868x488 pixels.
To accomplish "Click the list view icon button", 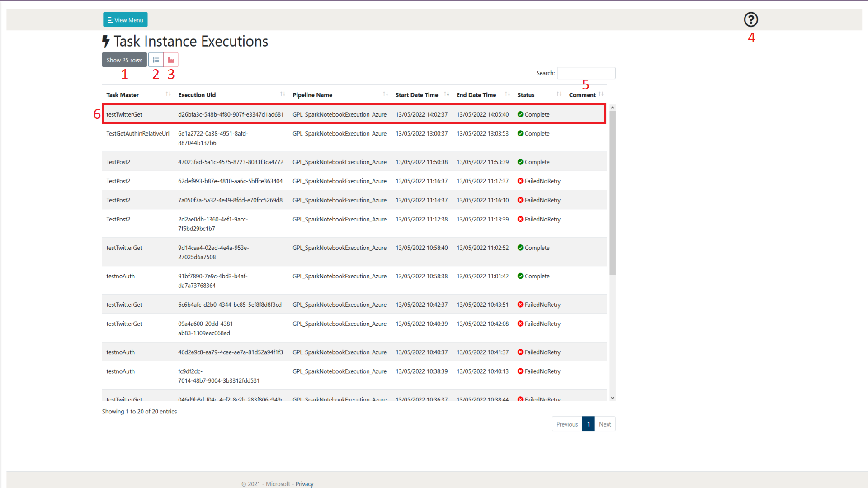I will 156,60.
